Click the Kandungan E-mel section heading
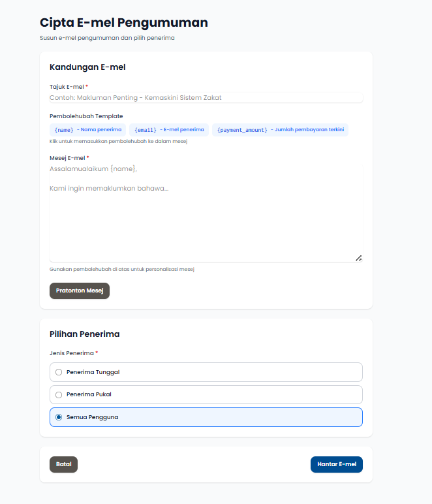This screenshot has width=432, height=504. coord(87,67)
